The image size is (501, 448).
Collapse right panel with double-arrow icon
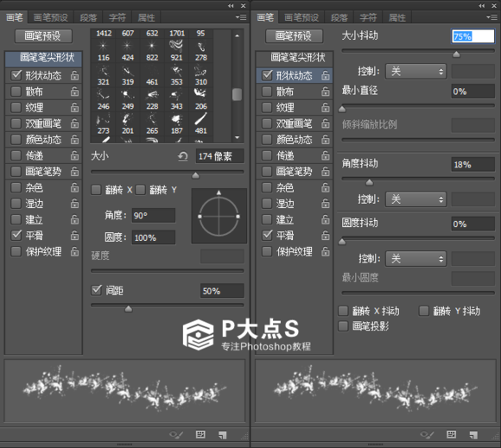[481, 5]
